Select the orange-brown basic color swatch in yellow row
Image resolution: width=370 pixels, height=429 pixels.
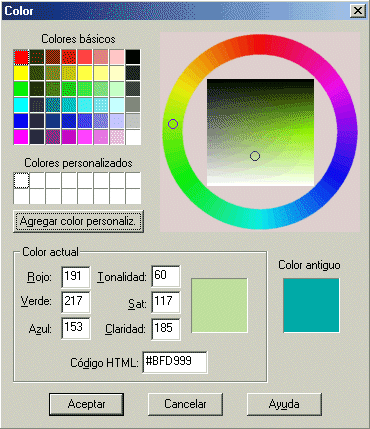pyautogui.click(x=53, y=73)
